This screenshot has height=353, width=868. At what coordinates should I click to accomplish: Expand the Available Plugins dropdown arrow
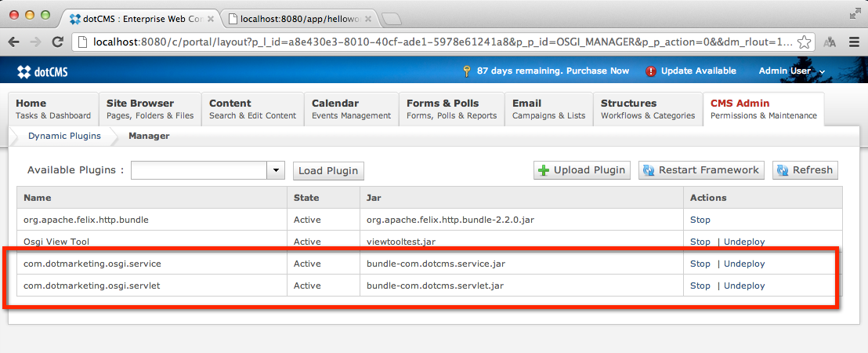(x=276, y=170)
